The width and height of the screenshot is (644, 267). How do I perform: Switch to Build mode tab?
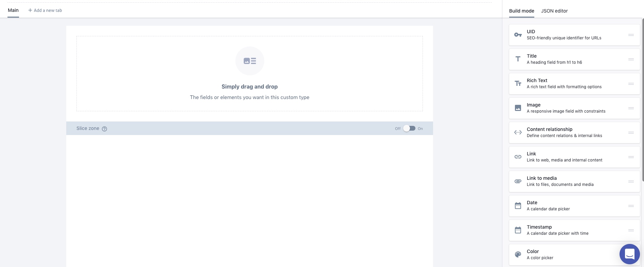tap(521, 11)
